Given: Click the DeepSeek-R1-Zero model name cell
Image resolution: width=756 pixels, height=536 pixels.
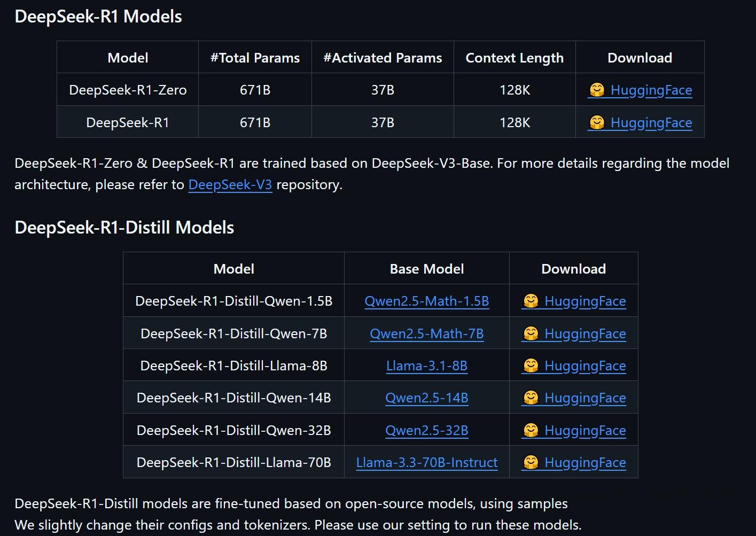Looking at the screenshot, I should tap(128, 90).
